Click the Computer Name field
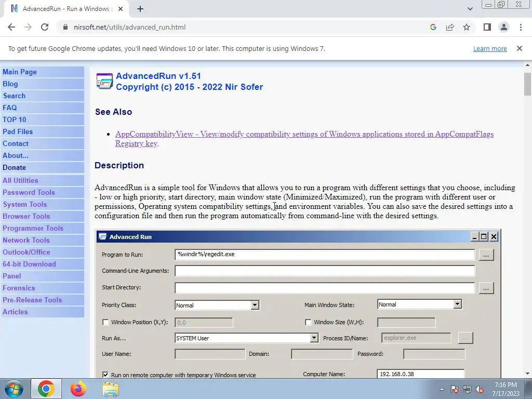The height and width of the screenshot is (399, 532). 420,374
